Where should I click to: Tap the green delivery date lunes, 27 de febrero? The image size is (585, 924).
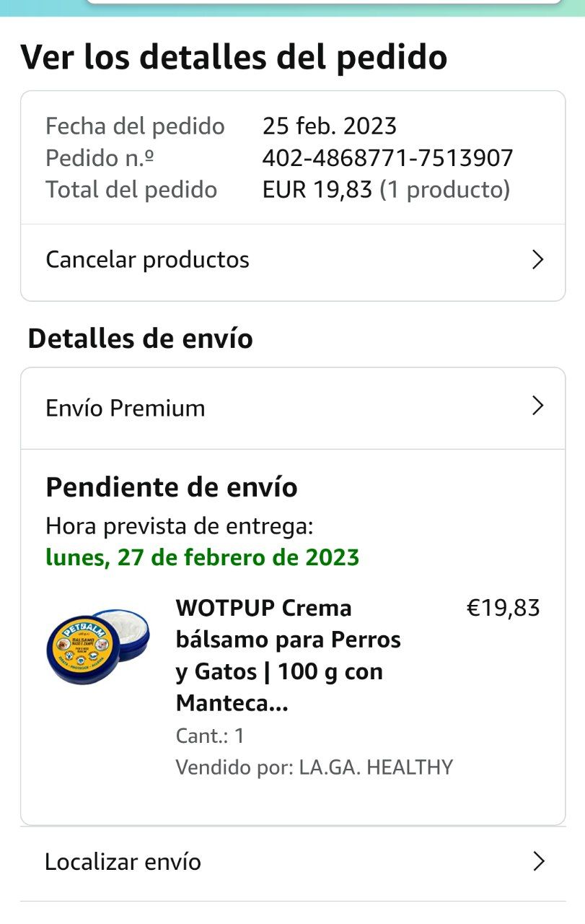[202, 558]
